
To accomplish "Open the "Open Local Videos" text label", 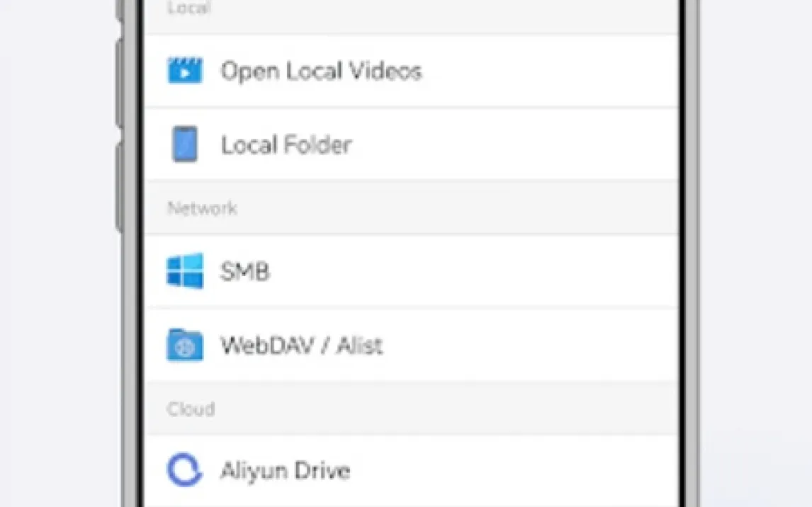I will (x=321, y=71).
